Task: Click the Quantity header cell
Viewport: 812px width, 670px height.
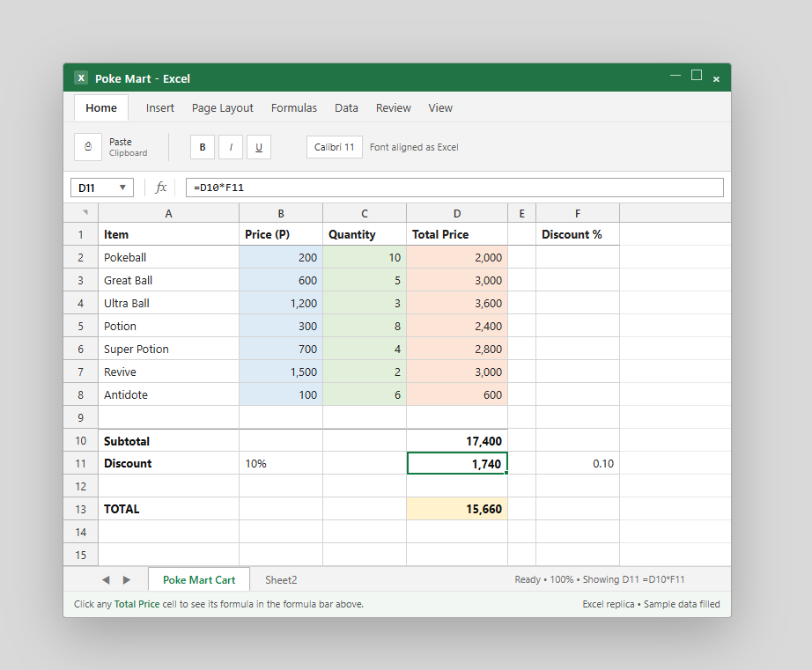Action: point(365,234)
